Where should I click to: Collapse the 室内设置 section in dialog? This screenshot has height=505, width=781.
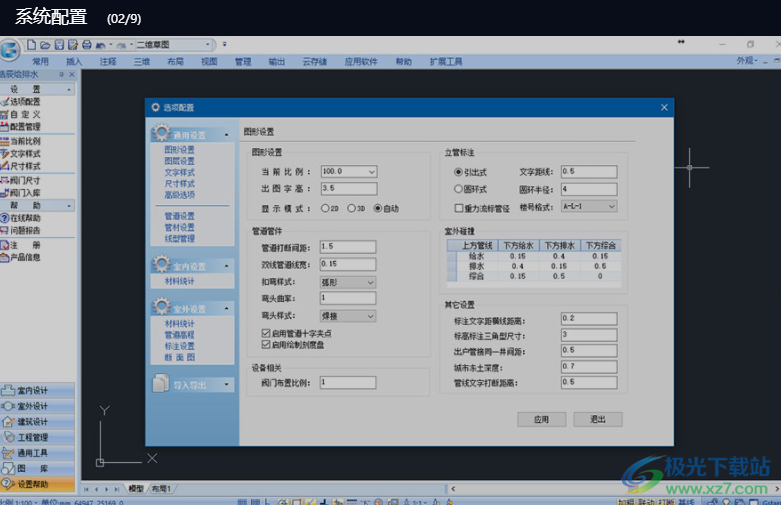(227, 266)
